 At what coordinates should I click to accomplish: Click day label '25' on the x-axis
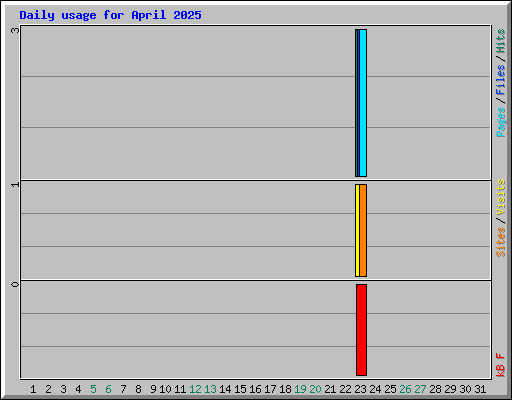(x=390, y=389)
